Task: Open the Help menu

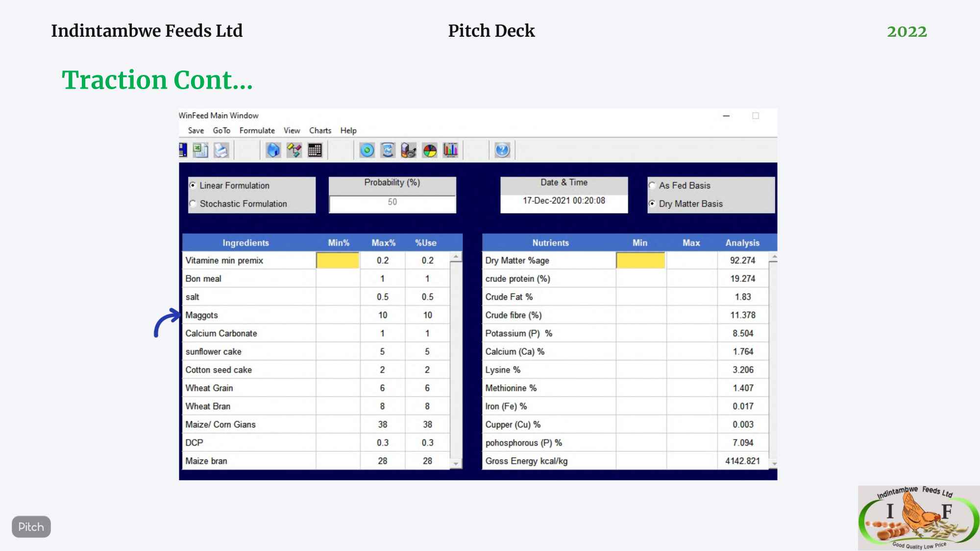Action: pos(348,131)
